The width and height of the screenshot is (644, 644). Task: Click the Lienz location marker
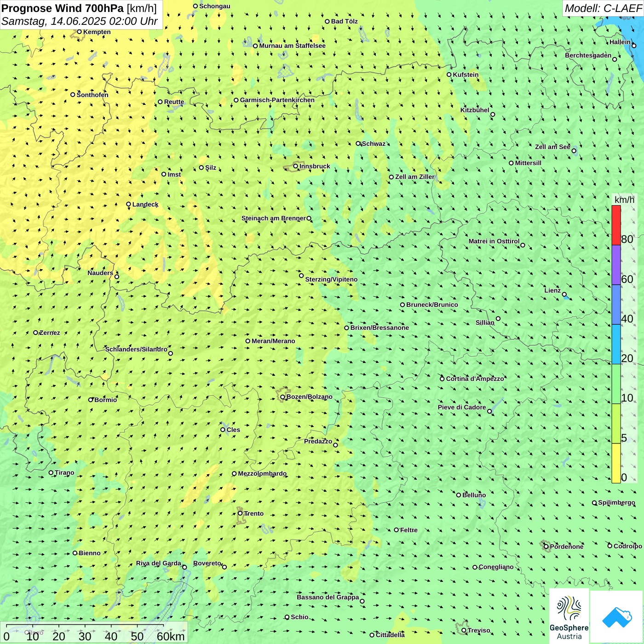click(x=564, y=294)
